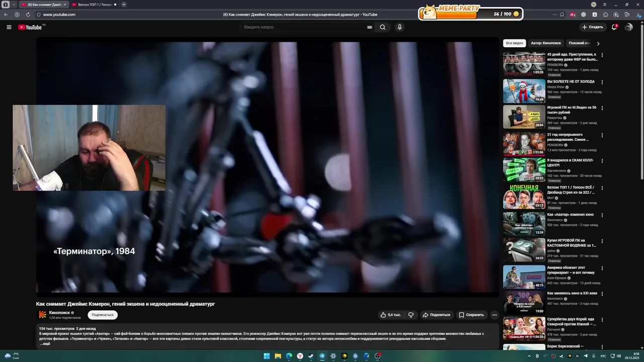
Task: Open the tab list dropdown arrow
Action: (x=14, y=5)
